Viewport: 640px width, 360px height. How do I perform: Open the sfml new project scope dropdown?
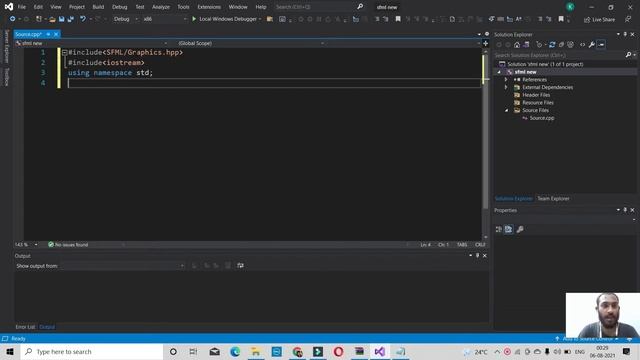(x=91, y=43)
